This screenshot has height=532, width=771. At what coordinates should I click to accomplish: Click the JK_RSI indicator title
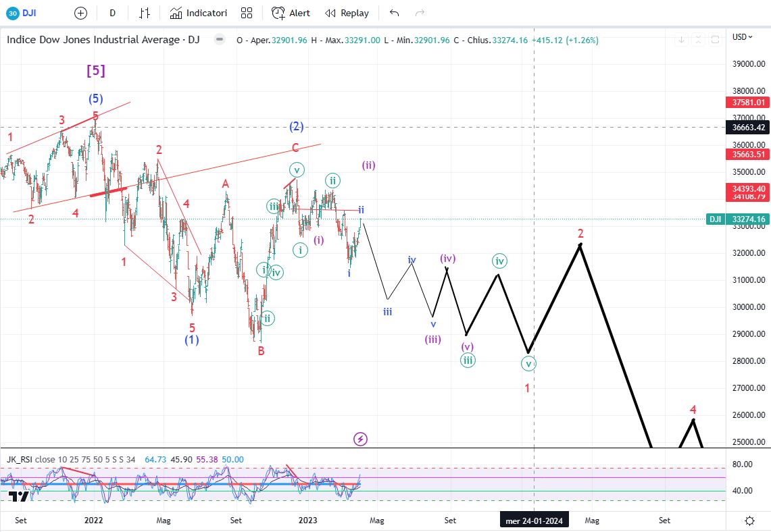coord(20,459)
